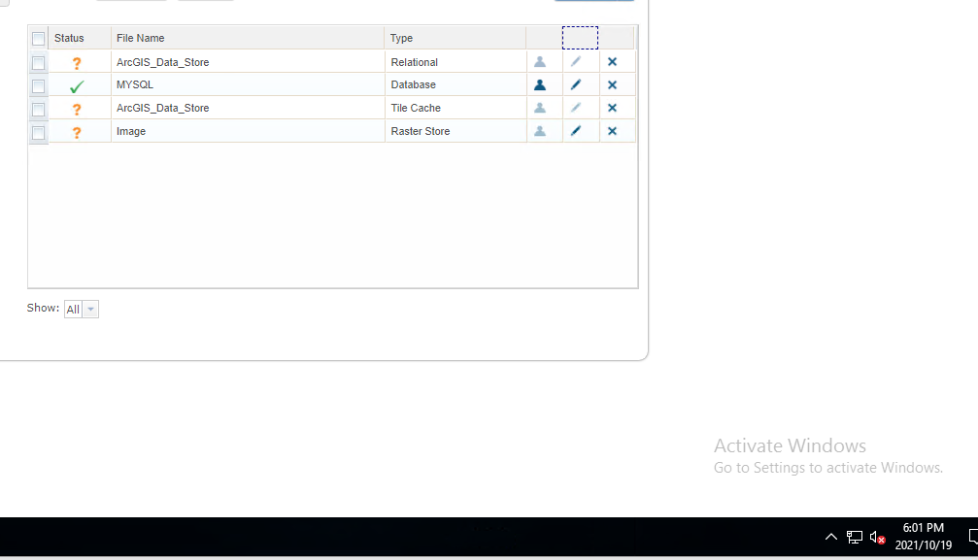Edit the MYSQL data store with pencil icon
The width and height of the screenshot is (978, 560).
click(x=579, y=84)
